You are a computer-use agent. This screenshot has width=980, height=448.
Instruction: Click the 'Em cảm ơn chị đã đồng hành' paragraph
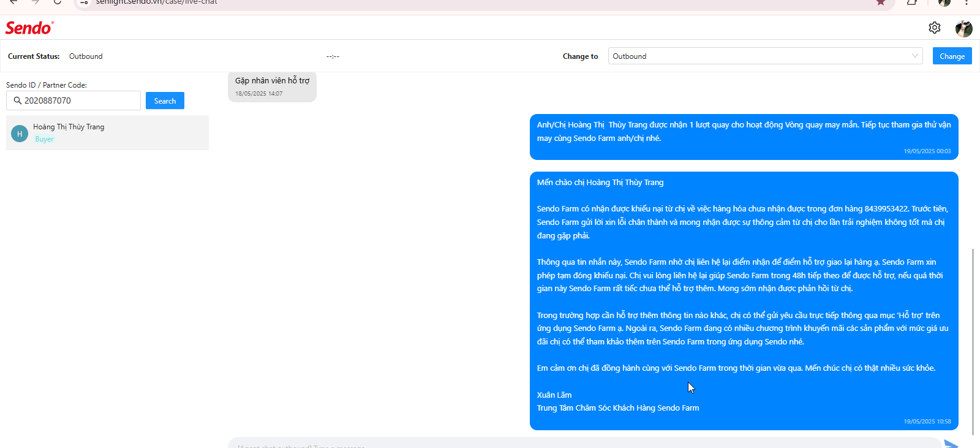(x=736, y=368)
